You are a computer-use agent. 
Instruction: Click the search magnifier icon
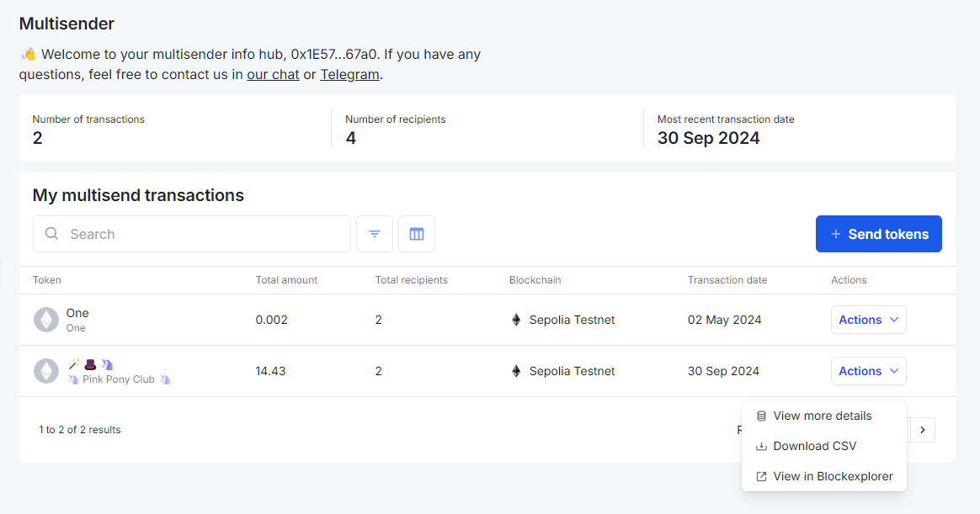[51, 233]
